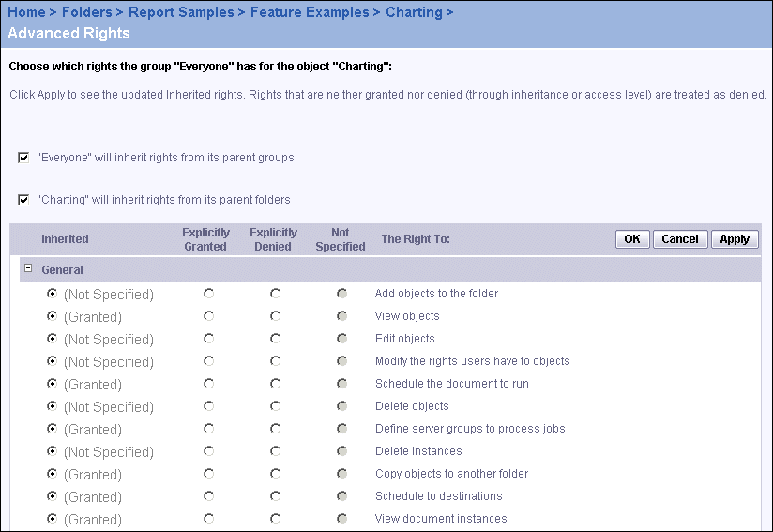Select Not Specified for Schedule the document to run
773x532 pixels.
[341, 384]
